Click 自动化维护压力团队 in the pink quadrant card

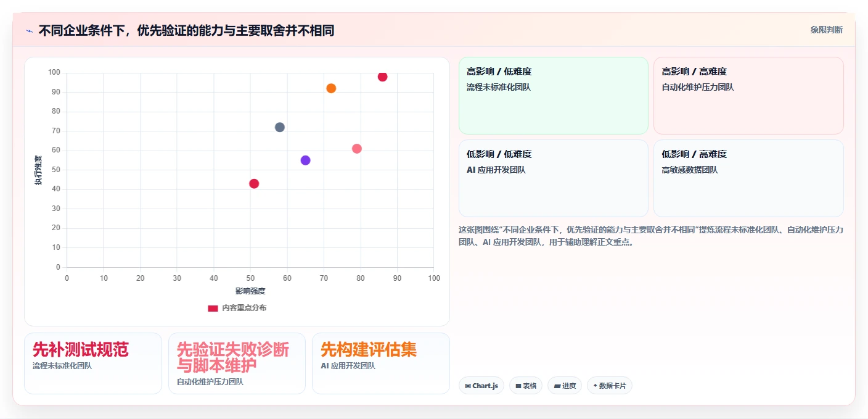tap(698, 87)
